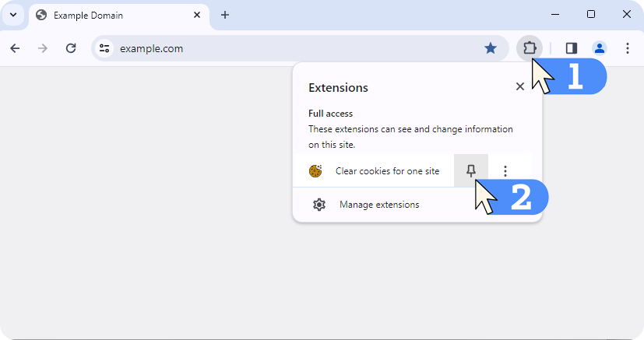The width and height of the screenshot is (644, 340).
Task: Click the cookie extension icon
Action: 315,171
